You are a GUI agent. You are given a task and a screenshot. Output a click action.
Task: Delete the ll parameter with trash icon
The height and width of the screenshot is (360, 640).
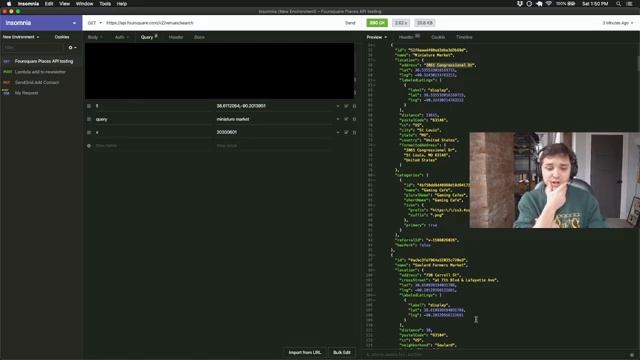pos(354,106)
